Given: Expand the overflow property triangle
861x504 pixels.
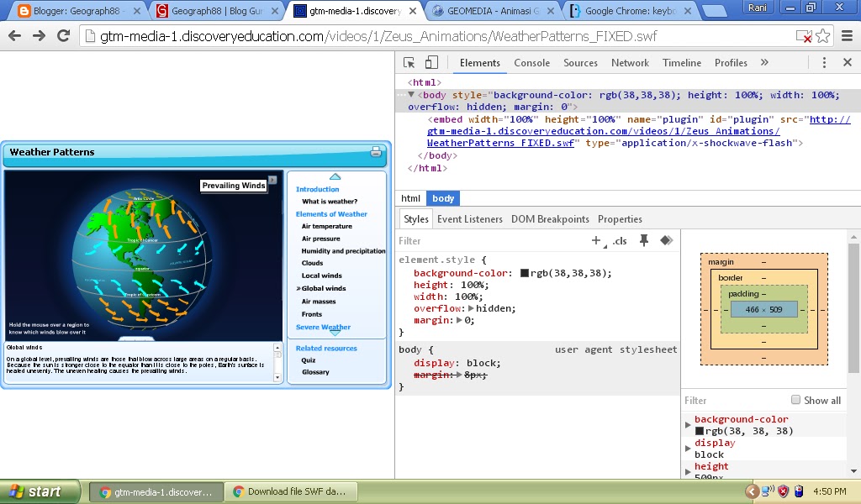Looking at the screenshot, I should click(x=471, y=308).
